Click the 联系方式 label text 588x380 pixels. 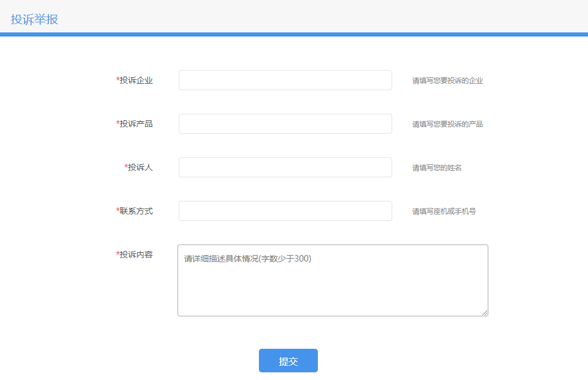136,211
